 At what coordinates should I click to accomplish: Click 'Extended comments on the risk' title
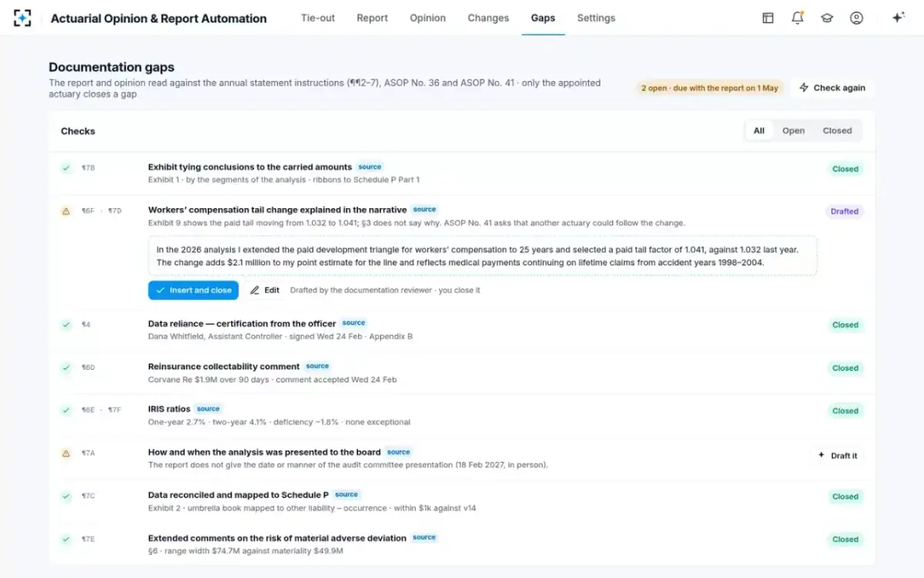277,539
